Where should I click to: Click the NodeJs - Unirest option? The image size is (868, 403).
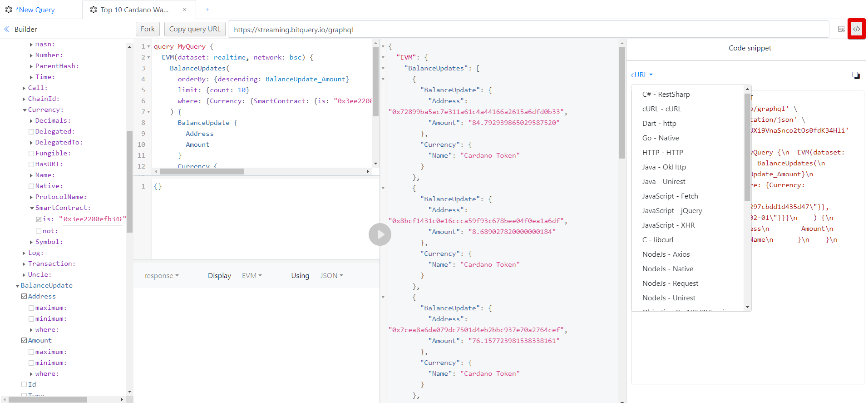(669, 298)
